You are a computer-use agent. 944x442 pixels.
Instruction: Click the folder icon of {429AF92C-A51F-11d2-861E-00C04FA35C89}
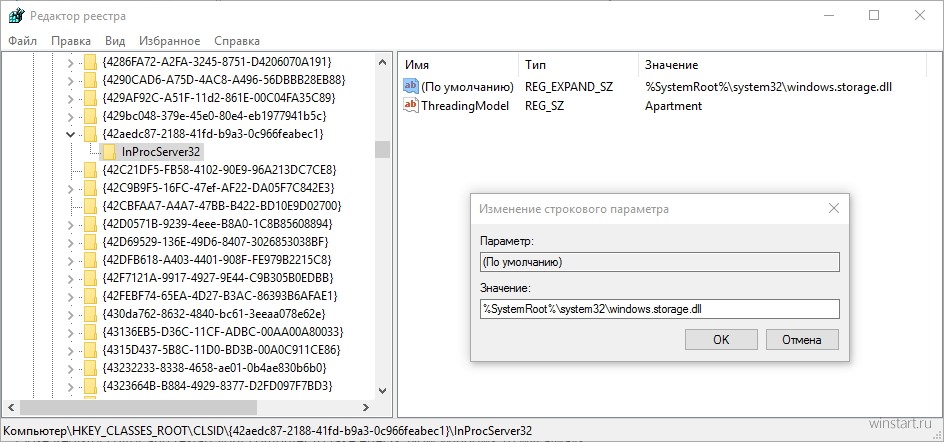coord(90,98)
